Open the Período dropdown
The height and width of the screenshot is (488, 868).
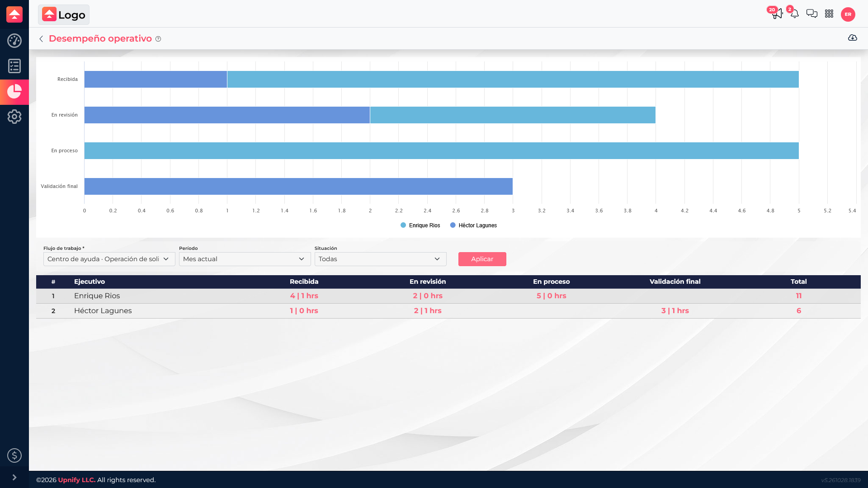[245, 259]
